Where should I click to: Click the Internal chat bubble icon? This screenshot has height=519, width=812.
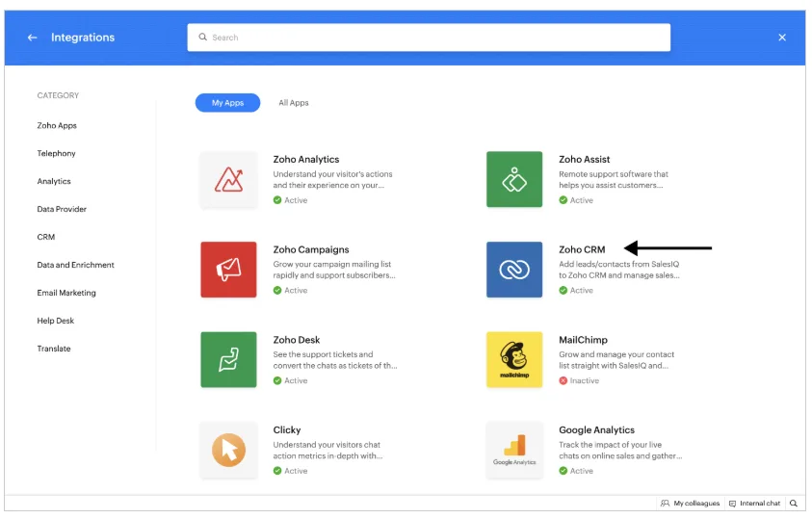(732, 504)
